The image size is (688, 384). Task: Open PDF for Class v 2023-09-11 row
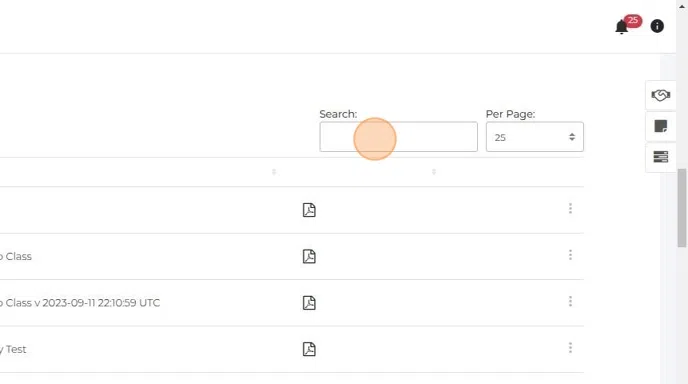(309, 303)
